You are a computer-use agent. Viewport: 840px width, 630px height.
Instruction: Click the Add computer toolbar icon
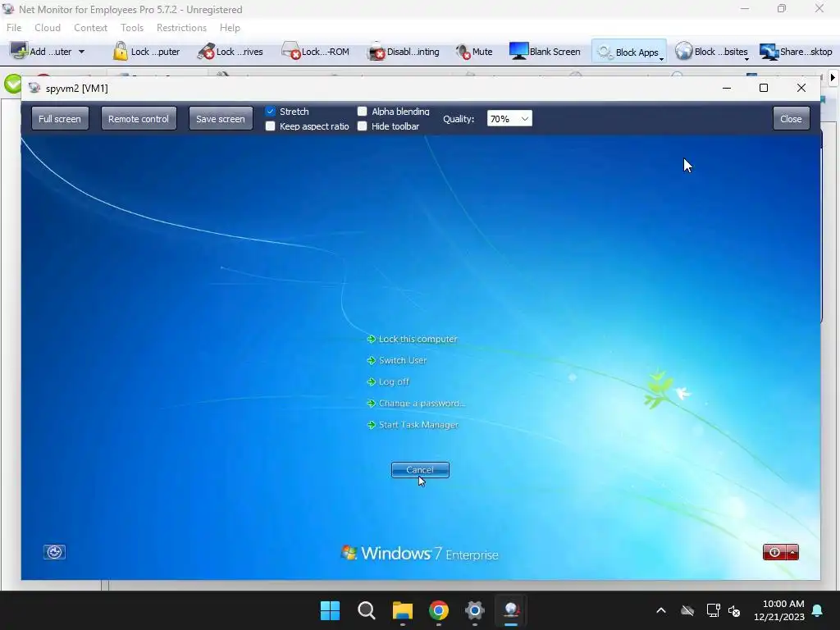coord(20,51)
